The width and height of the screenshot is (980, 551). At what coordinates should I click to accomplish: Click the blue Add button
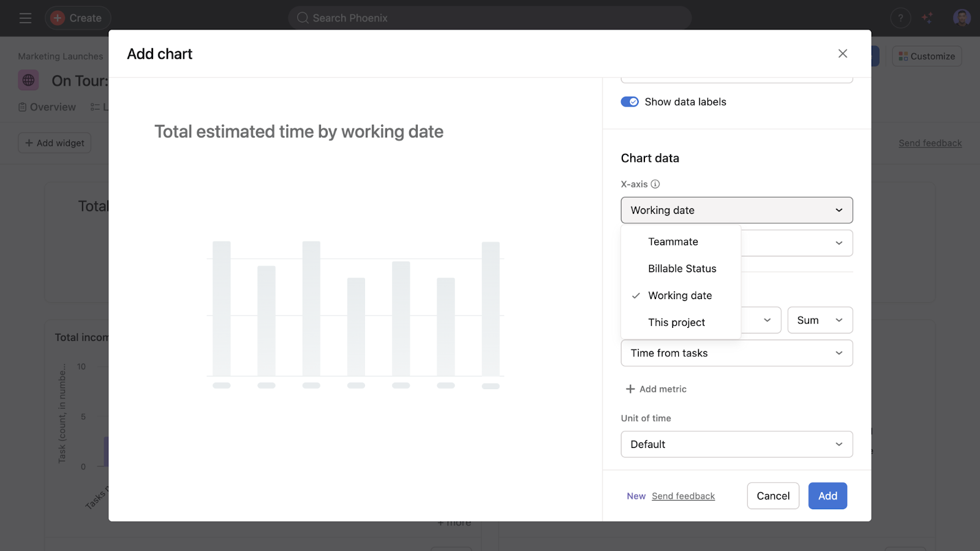[827, 496]
